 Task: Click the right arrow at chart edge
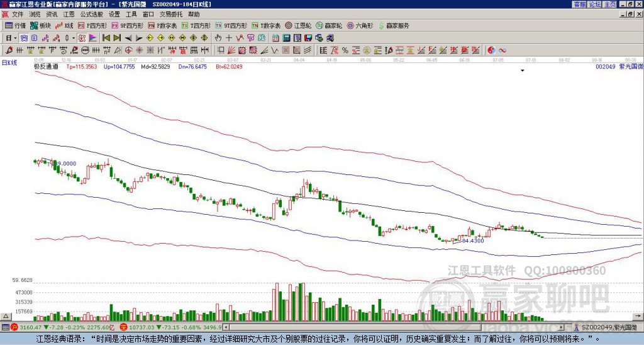pos(639,316)
